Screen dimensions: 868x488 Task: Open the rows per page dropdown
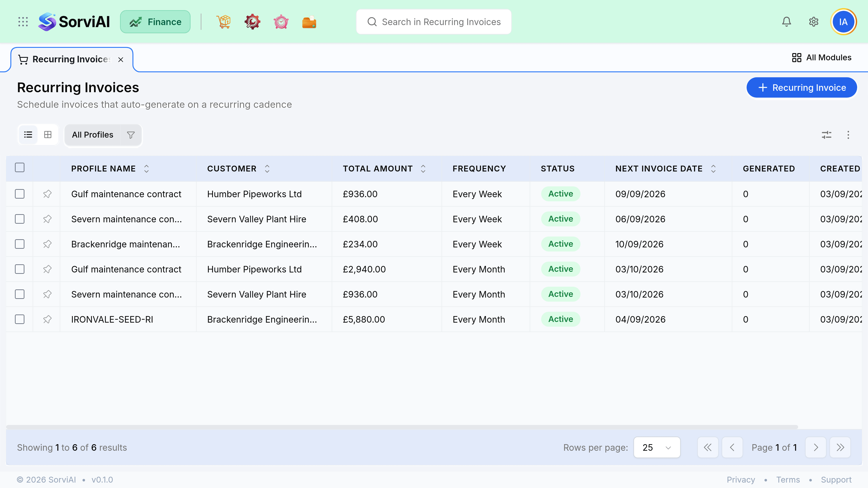657,447
